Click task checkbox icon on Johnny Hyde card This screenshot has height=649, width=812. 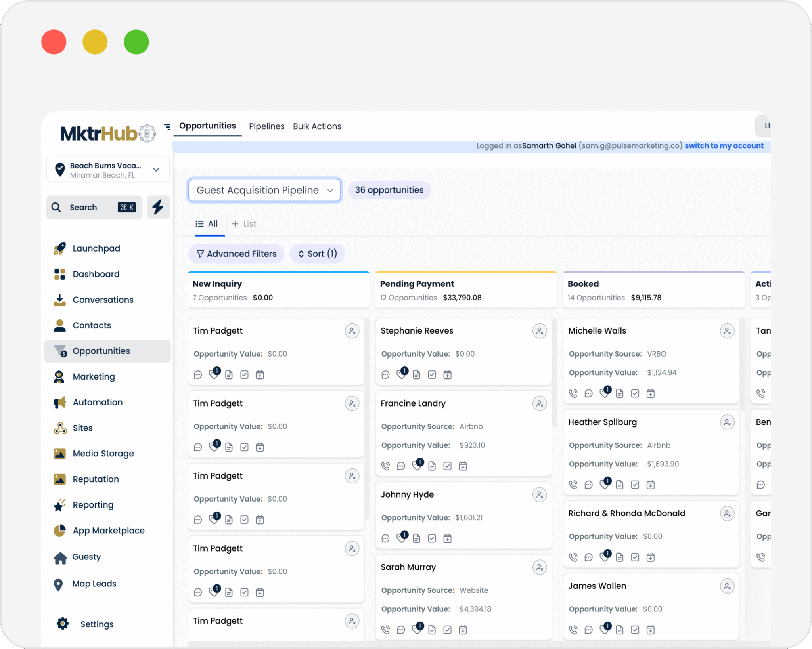pos(432,539)
